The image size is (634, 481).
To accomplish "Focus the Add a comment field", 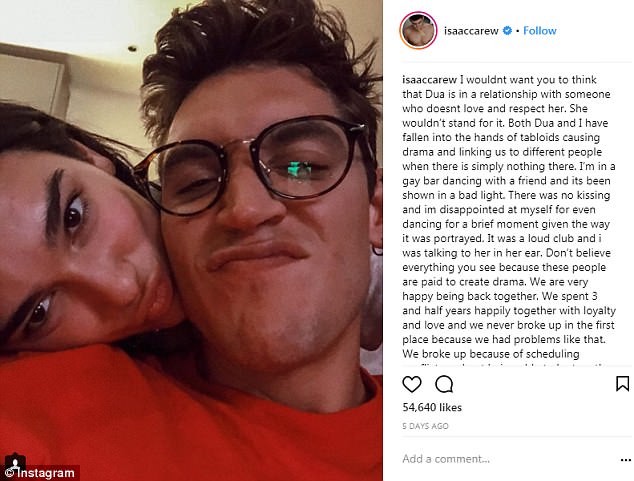I will (x=507, y=459).
